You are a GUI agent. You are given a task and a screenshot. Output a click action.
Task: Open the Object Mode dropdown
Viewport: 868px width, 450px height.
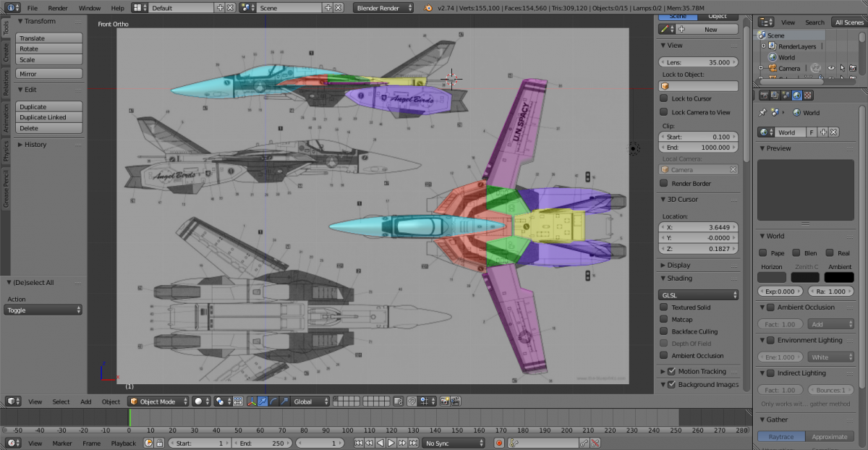(x=159, y=402)
